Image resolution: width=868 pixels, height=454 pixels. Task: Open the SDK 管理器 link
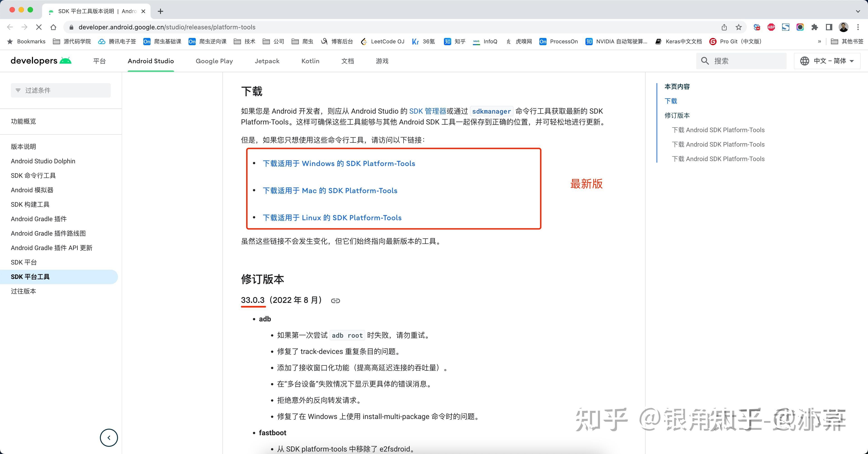(428, 111)
